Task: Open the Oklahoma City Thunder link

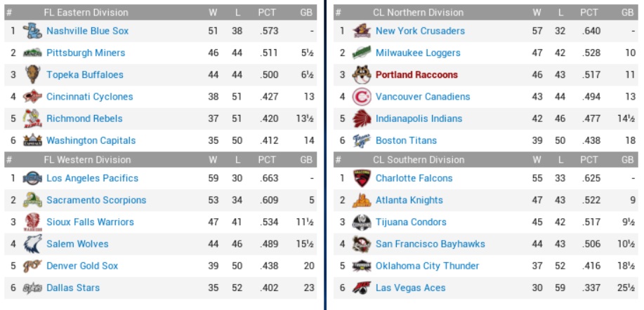Action: [x=427, y=266]
